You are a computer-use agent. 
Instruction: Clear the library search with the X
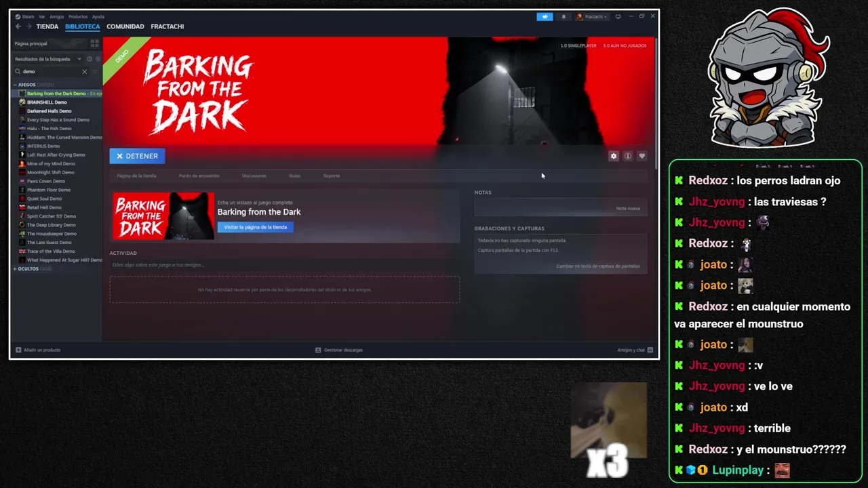(x=85, y=71)
